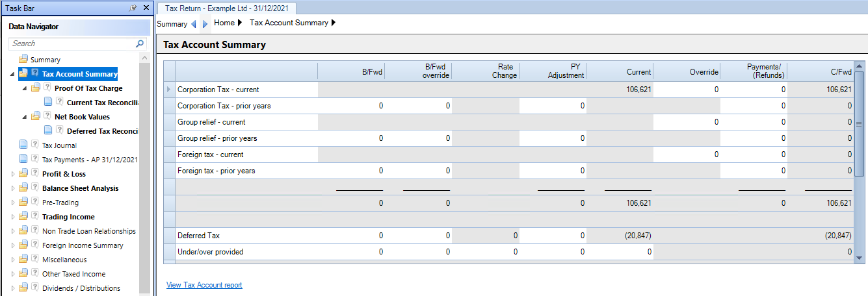Click the Net Book Values folder icon
The image size is (868, 296).
point(36,116)
